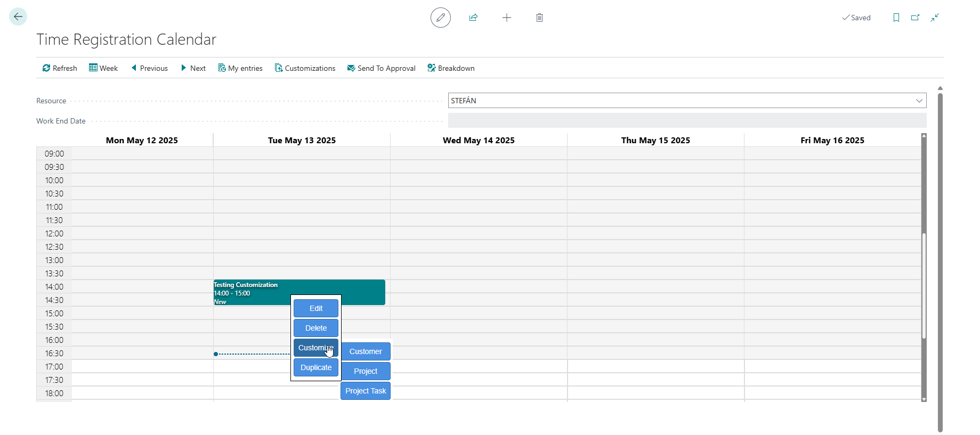The height and width of the screenshot is (435, 980).
Task: Collapse the page with arrows icon
Action: pos(935,18)
